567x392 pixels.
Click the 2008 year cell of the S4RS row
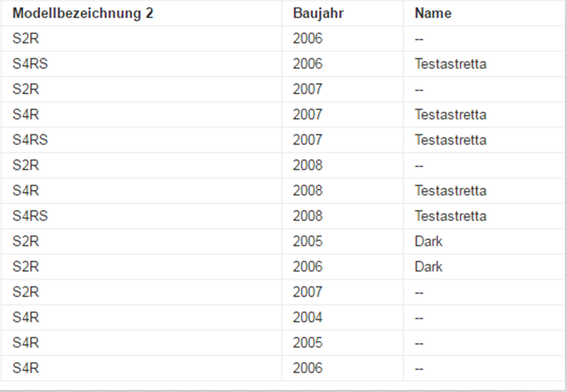308,216
